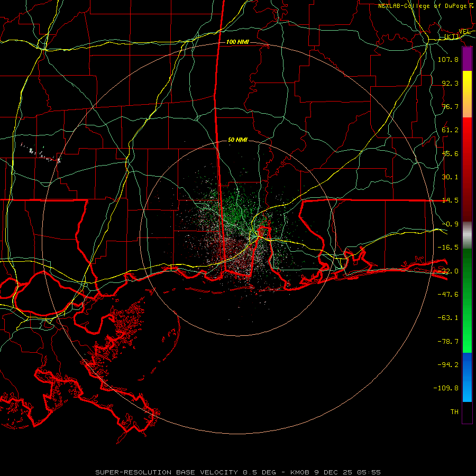Click the purple segment of the velocity color bar

coord(467,59)
